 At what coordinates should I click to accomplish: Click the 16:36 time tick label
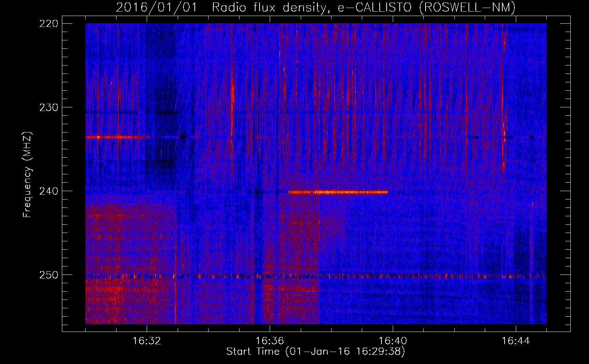(x=270, y=341)
